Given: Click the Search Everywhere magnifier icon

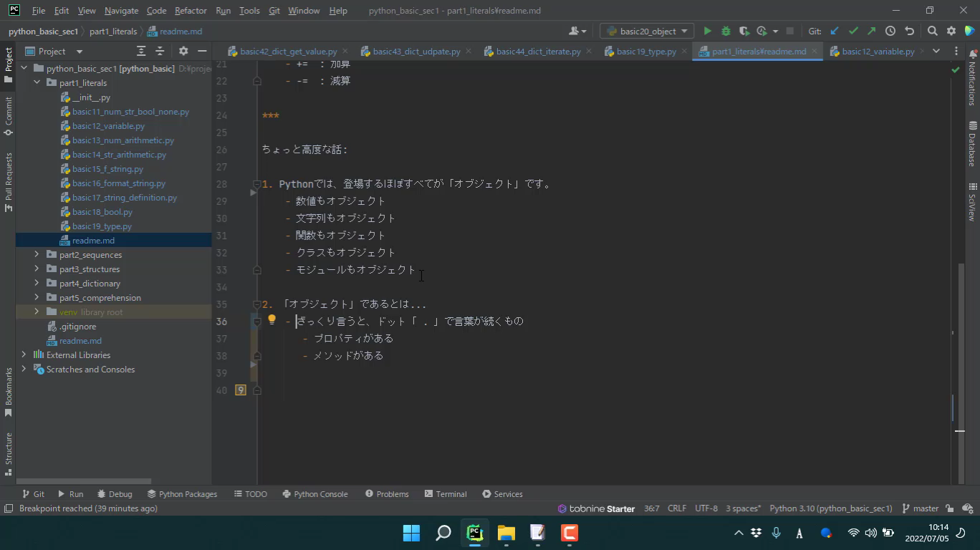Looking at the screenshot, I should tap(932, 32).
